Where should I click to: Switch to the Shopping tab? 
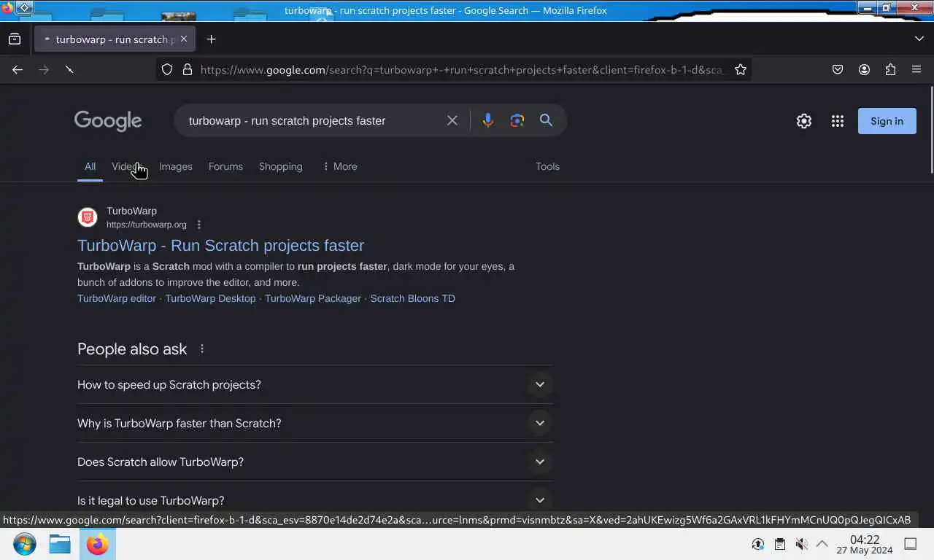click(280, 166)
